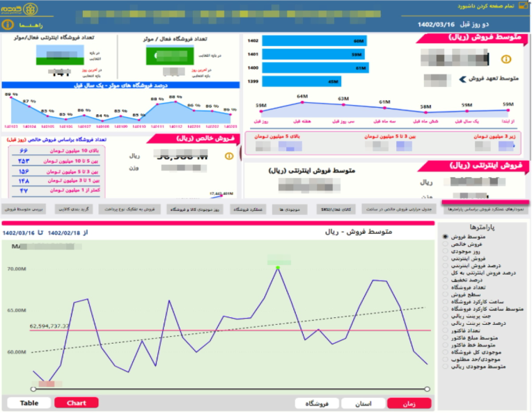532x416 pixels.
Task: Select the سطح فروش parameter
Action: [x=445, y=294]
